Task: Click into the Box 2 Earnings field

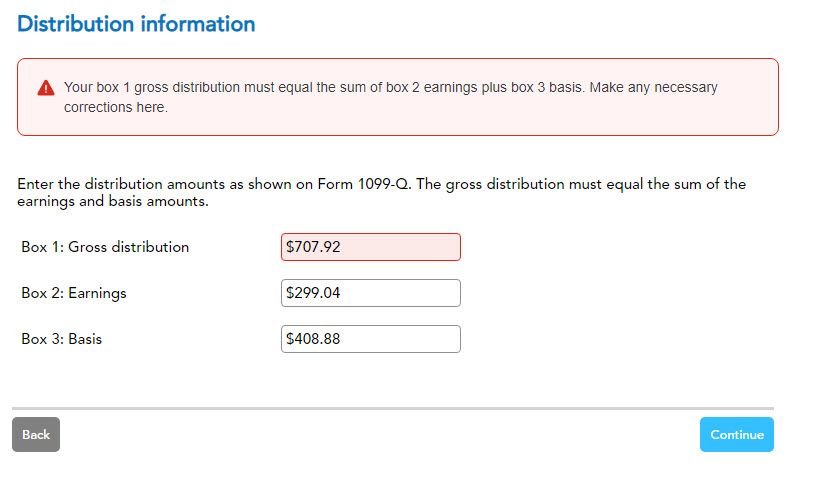Action: (x=371, y=293)
